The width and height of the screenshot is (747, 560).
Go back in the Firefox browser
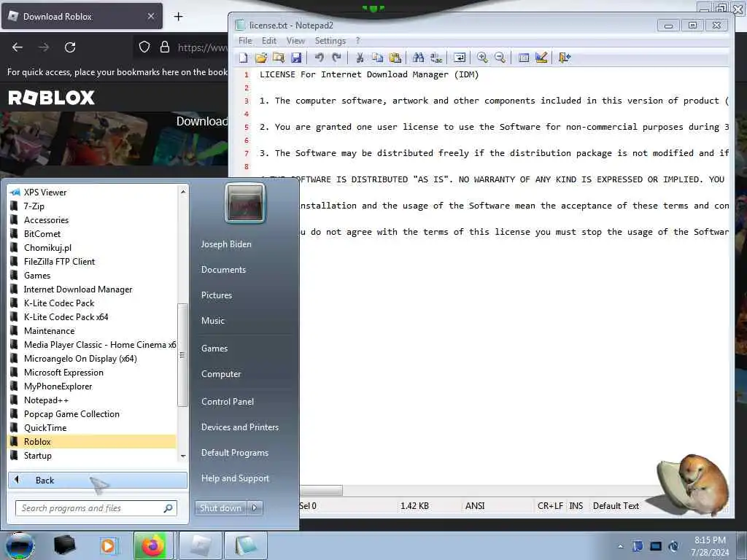[x=18, y=47]
